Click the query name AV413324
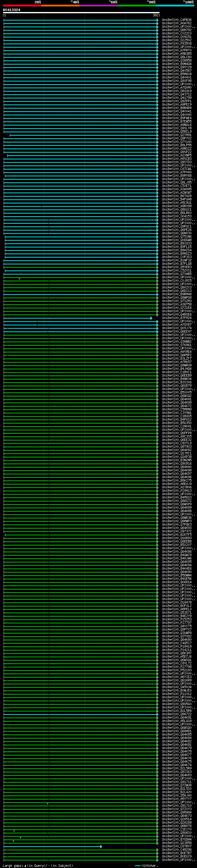The image size is (197, 868). [11, 10]
